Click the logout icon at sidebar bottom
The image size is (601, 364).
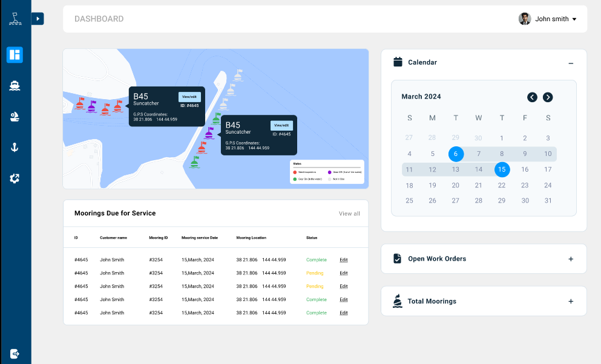(x=14, y=353)
